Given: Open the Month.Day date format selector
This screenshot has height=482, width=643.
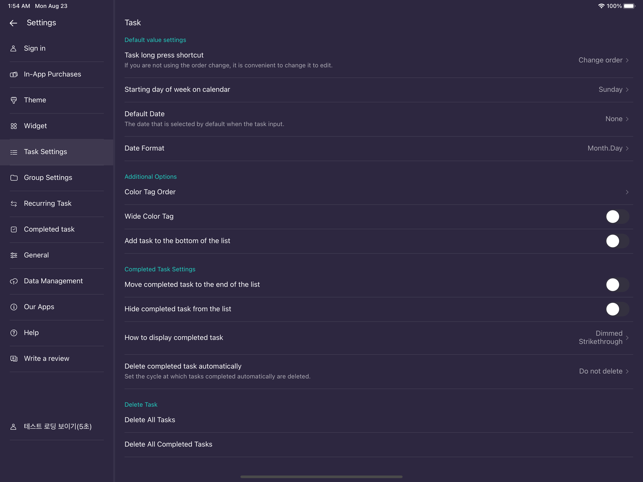Looking at the screenshot, I should coord(608,148).
